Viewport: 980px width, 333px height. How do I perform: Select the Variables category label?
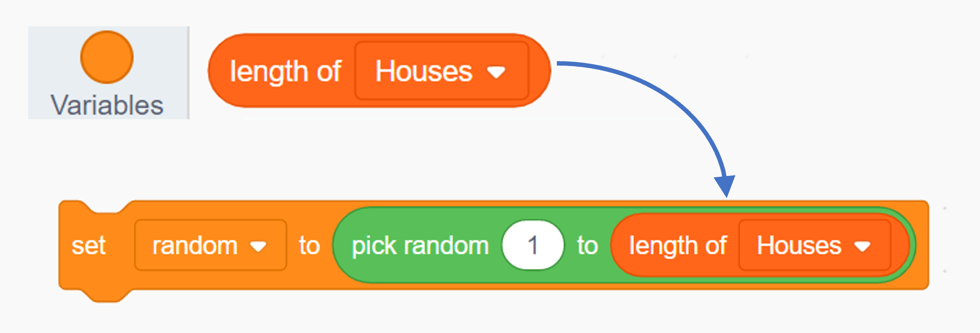point(107,106)
